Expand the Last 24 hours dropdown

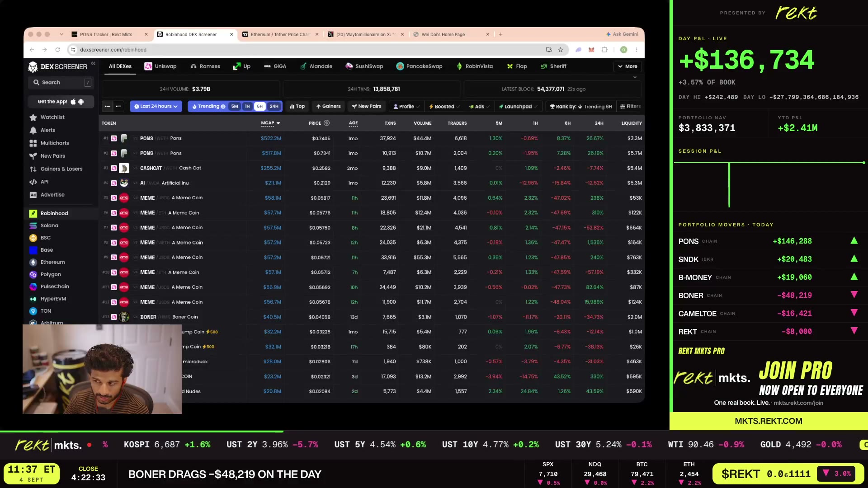pos(156,107)
